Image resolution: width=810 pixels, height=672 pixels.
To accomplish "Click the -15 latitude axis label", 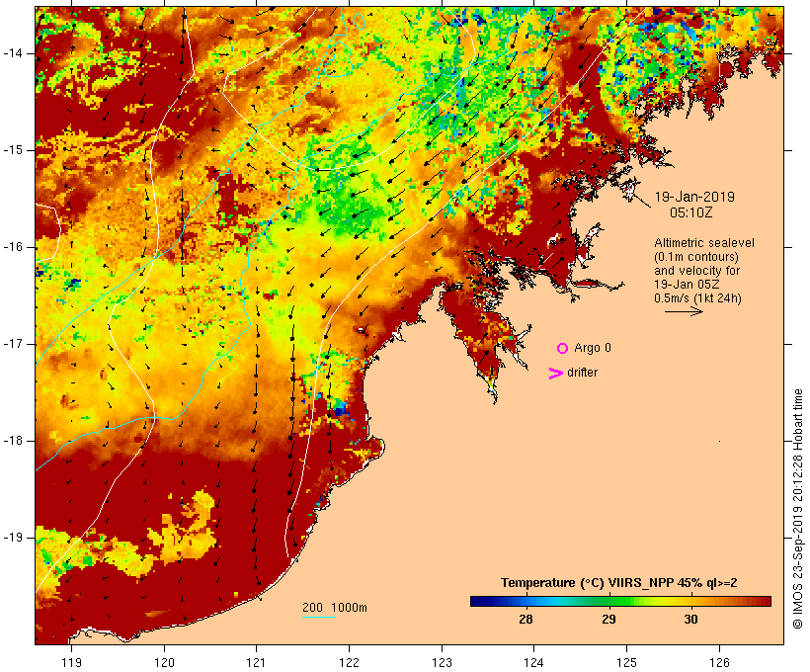I will (x=13, y=150).
